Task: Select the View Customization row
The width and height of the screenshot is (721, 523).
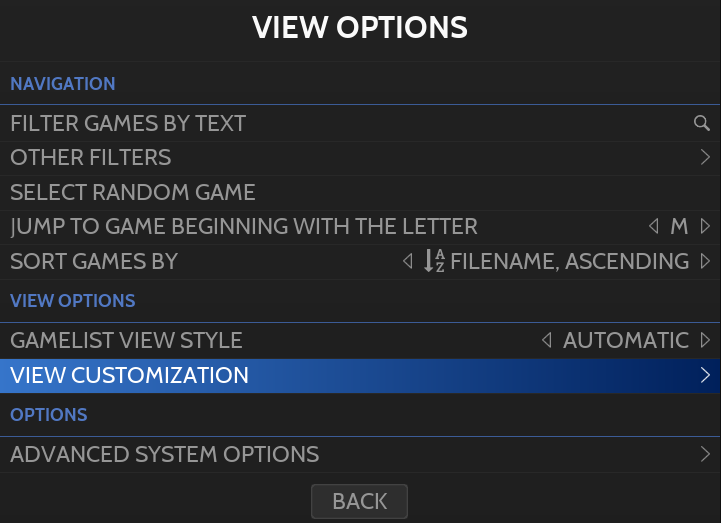Action: pyautogui.click(x=130, y=375)
